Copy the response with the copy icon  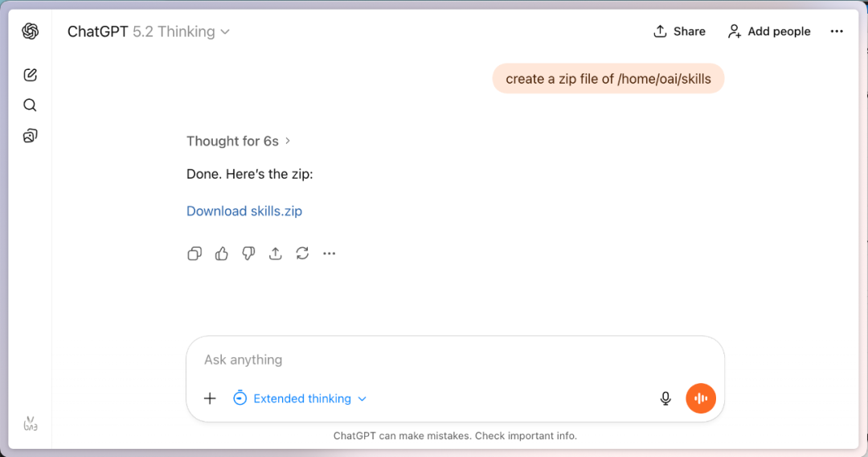tap(194, 253)
